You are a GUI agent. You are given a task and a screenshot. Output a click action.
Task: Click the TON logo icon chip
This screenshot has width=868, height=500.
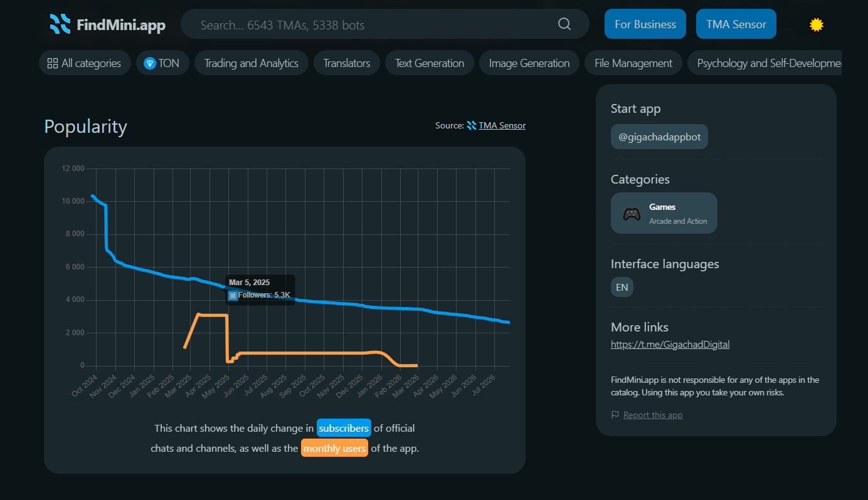(x=150, y=63)
